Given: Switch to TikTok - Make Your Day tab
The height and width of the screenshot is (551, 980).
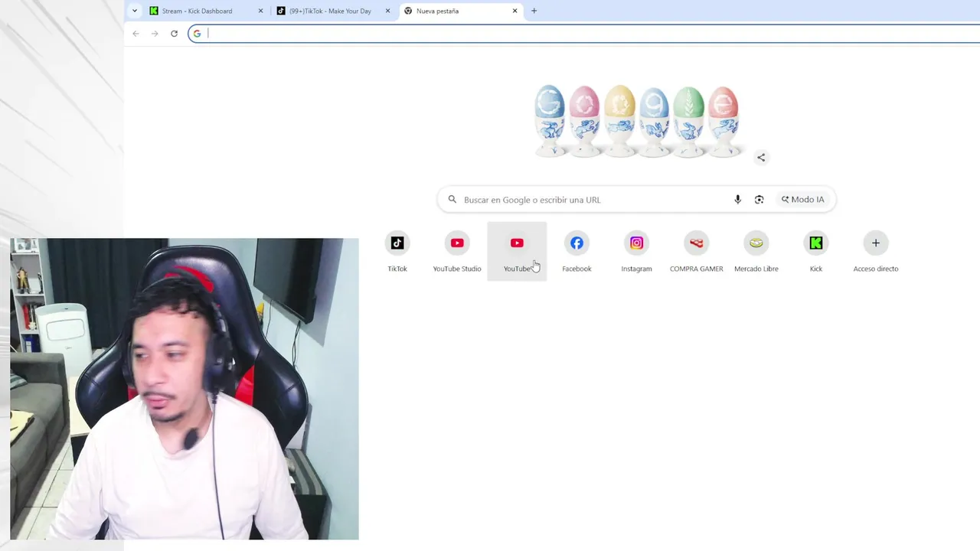Looking at the screenshot, I should [333, 11].
